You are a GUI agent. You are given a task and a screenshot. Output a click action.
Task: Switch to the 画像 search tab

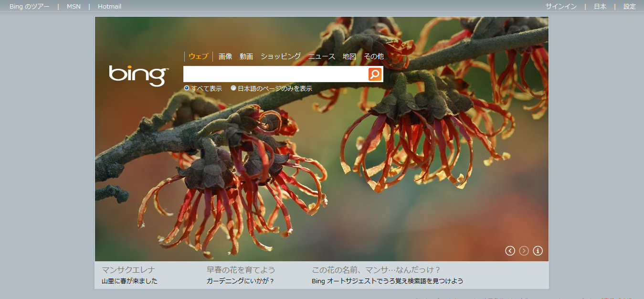pos(225,56)
